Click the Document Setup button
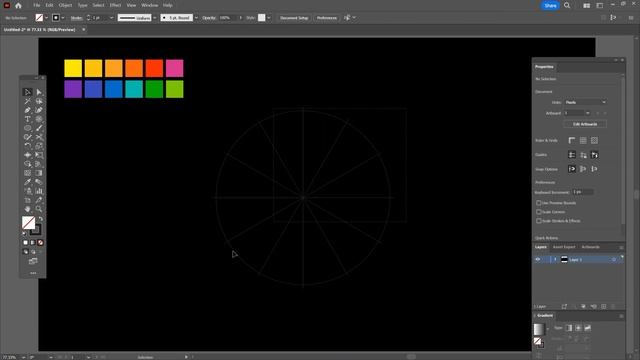The height and width of the screenshot is (360, 640). (294, 18)
